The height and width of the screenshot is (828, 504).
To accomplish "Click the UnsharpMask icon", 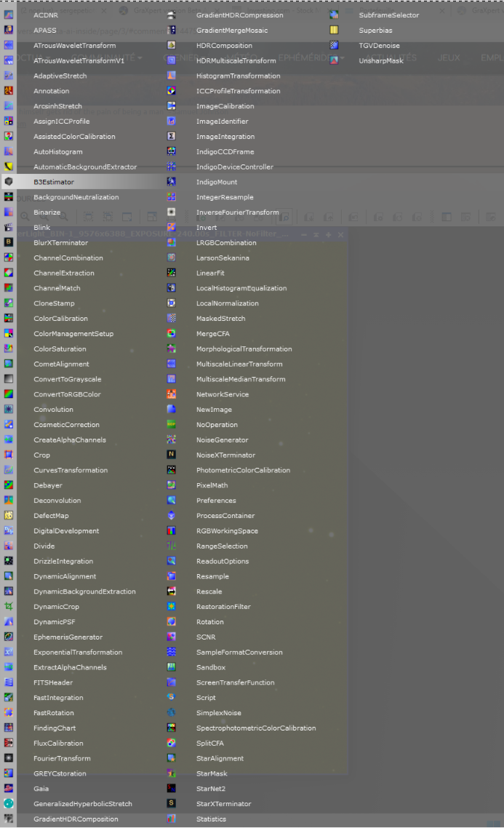I will click(334, 60).
